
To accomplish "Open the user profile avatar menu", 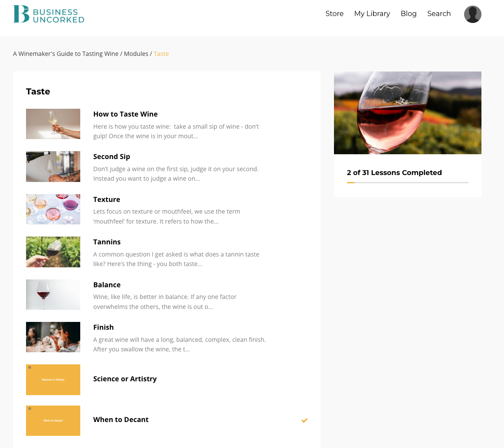I will point(472,14).
